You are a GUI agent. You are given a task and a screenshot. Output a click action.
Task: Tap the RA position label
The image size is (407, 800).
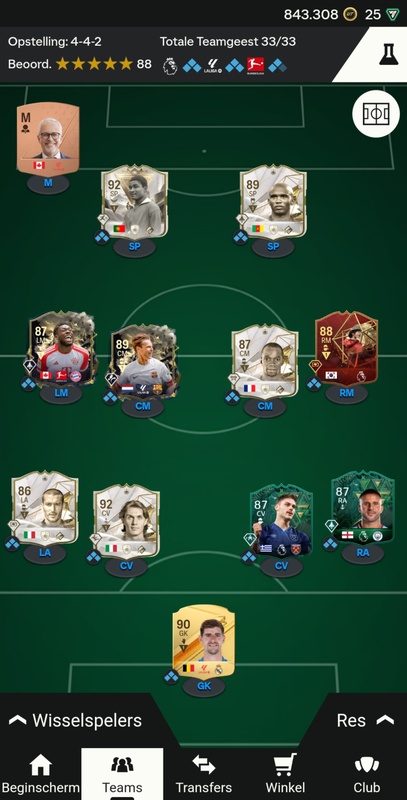point(363,553)
